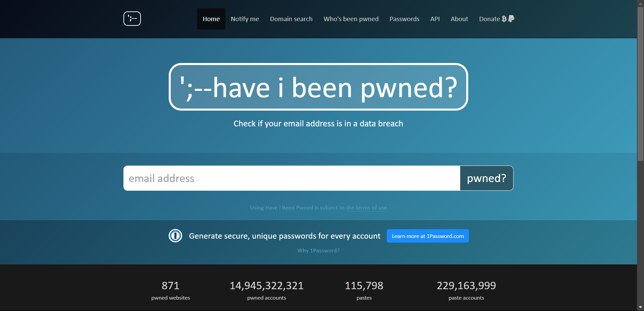Click the 1Password lock icon

pyautogui.click(x=175, y=236)
